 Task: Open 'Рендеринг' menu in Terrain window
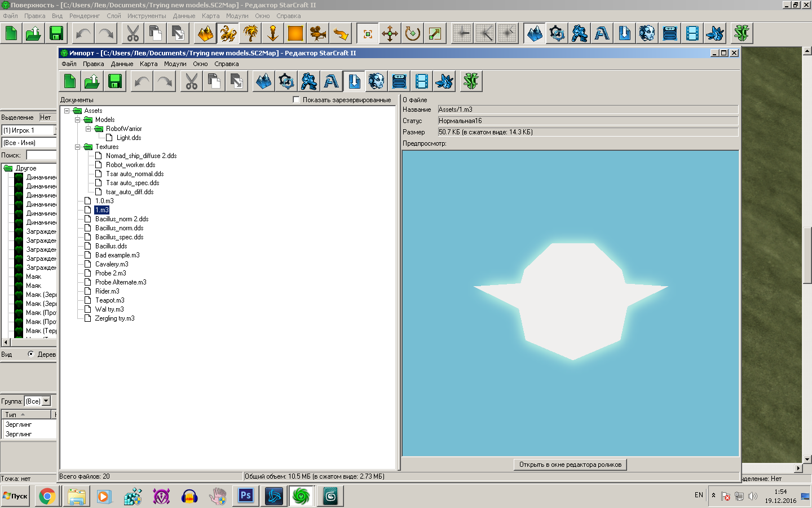click(85, 16)
